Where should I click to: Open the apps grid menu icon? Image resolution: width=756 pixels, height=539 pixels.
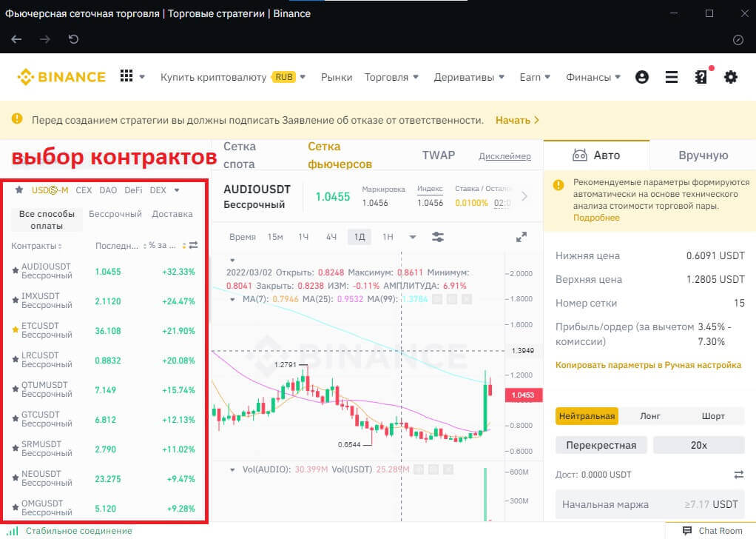[x=126, y=76]
